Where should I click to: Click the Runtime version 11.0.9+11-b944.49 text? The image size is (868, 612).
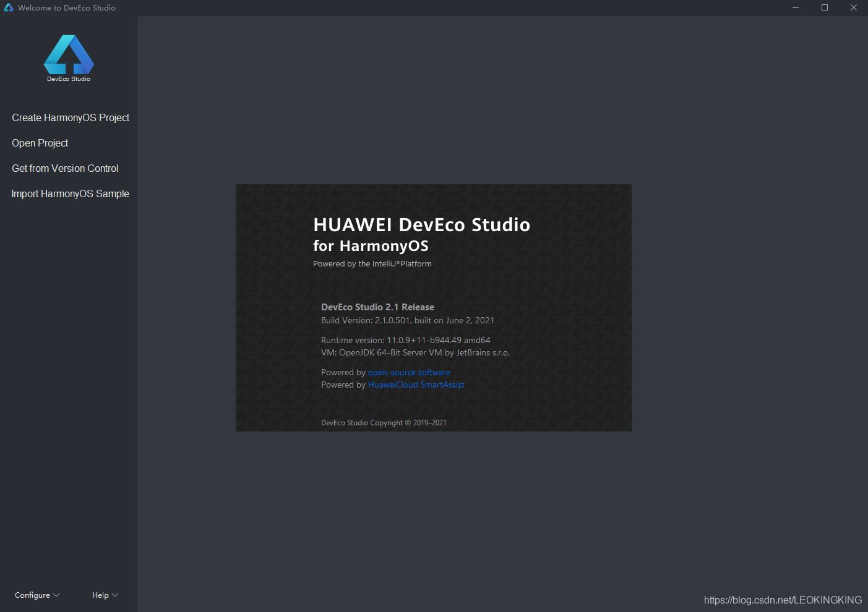406,340
